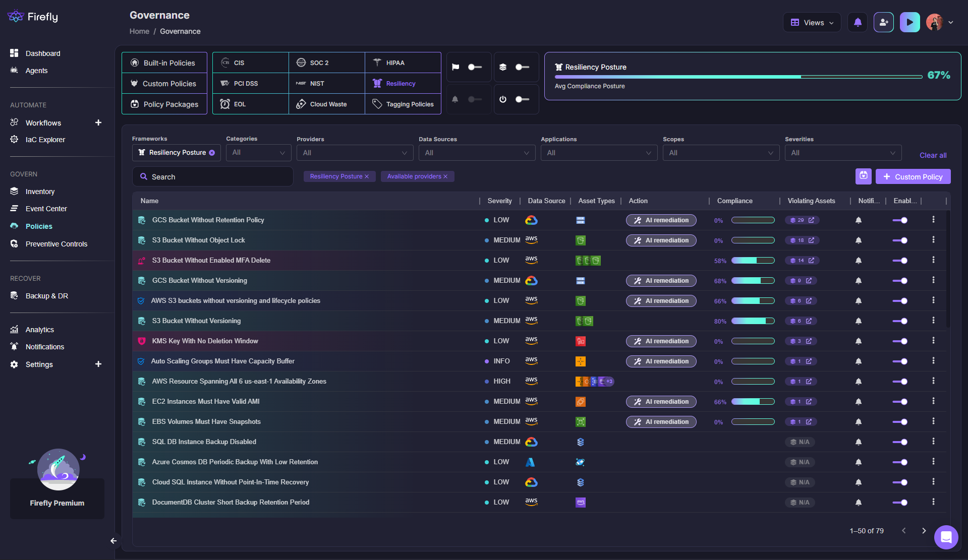
Task: Expand the Applications filter dropdown
Action: tap(599, 153)
